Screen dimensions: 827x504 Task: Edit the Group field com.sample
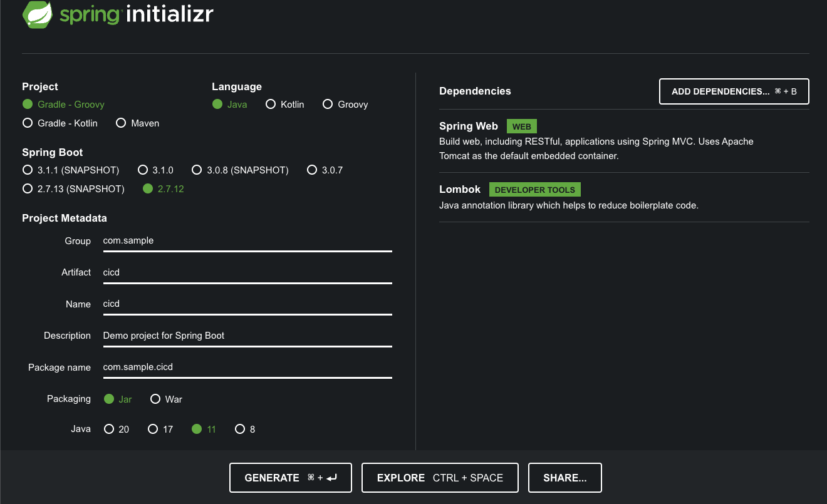point(247,241)
